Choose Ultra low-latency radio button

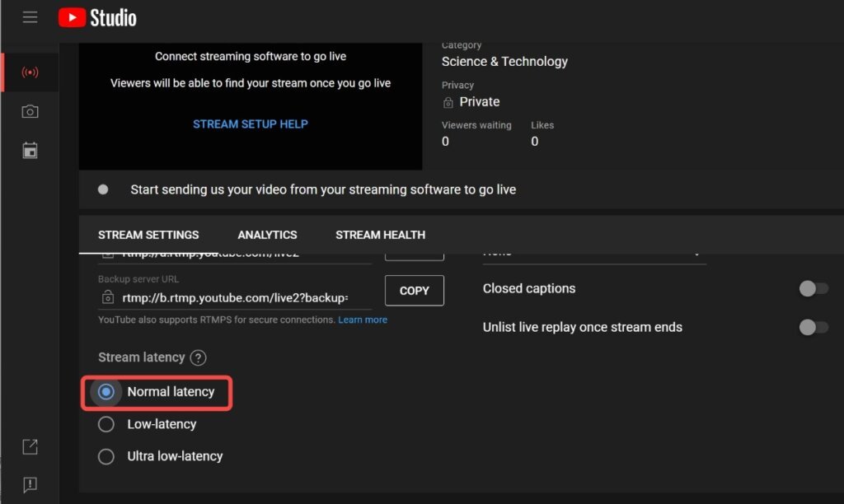click(105, 456)
